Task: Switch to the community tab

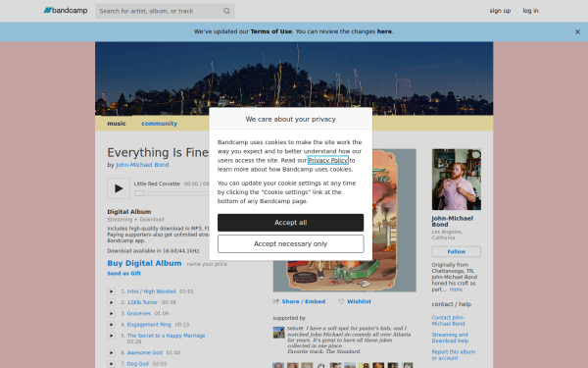Action: (159, 124)
